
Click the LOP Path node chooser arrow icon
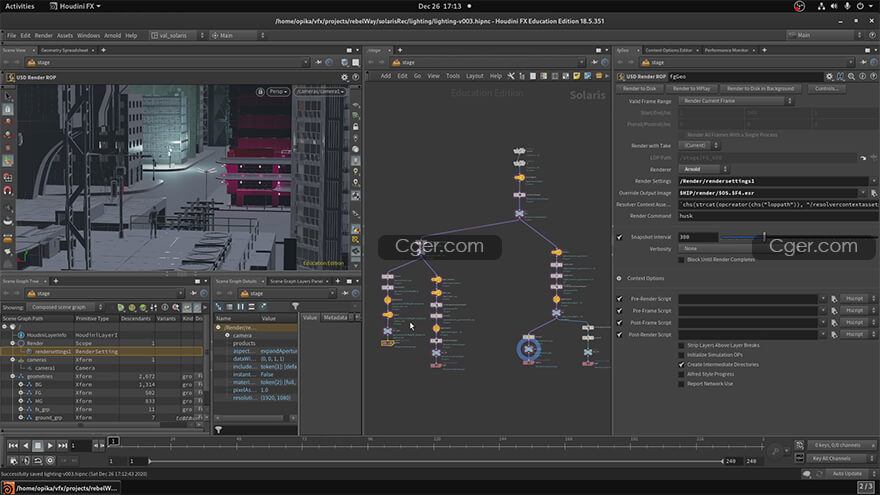(x=863, y=158)
